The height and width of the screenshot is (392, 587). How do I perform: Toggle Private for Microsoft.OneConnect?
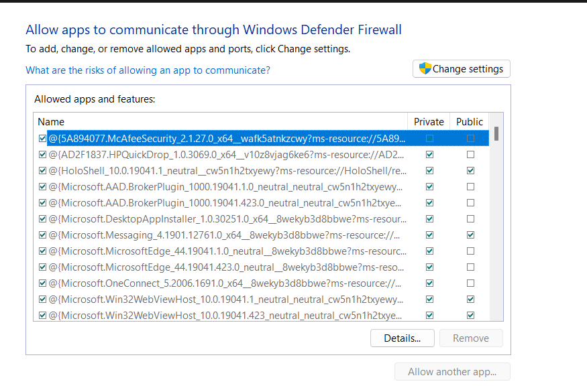(429, 283)
